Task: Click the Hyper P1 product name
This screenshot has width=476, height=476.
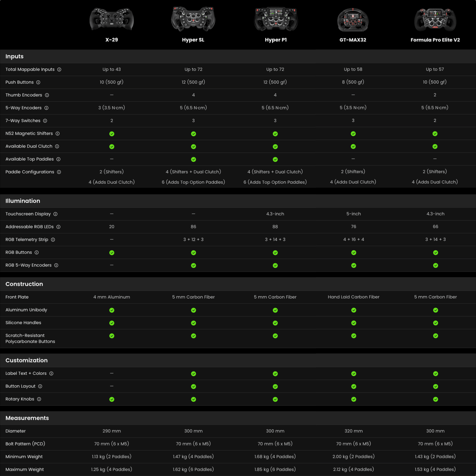Action: (275, 40)
